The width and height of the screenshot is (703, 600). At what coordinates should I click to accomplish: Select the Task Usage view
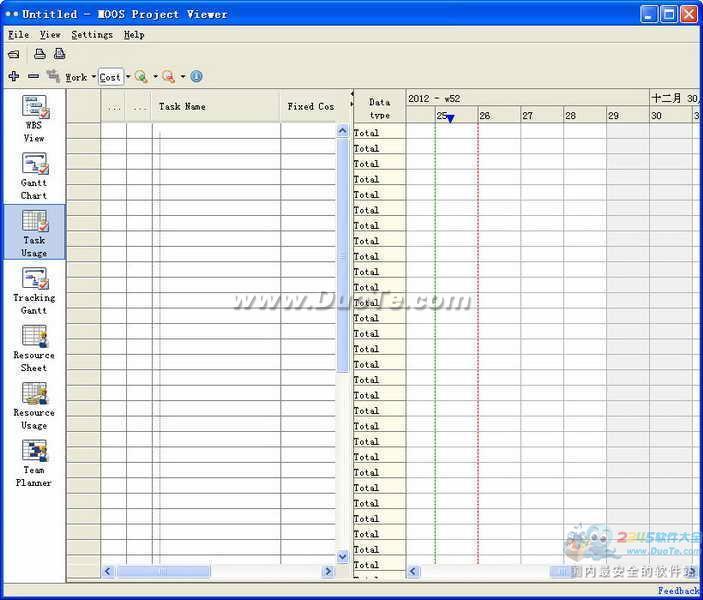[x=35, y=233]
